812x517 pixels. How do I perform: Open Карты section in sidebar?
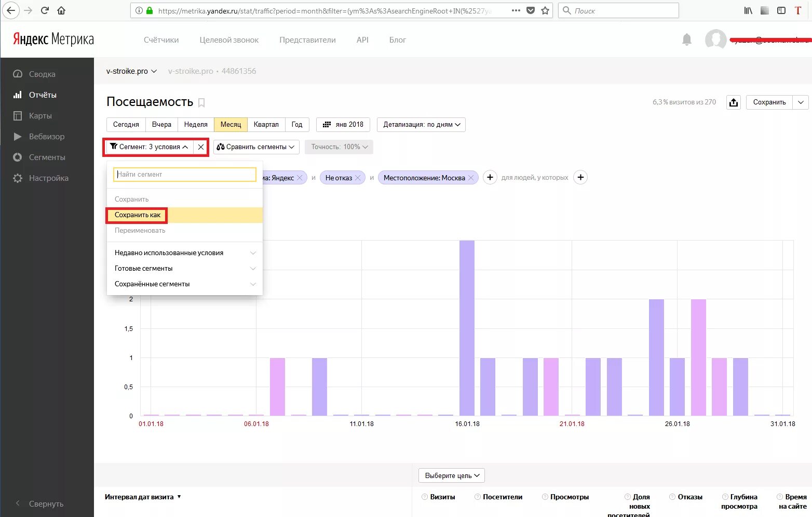(x=40, y=116)
